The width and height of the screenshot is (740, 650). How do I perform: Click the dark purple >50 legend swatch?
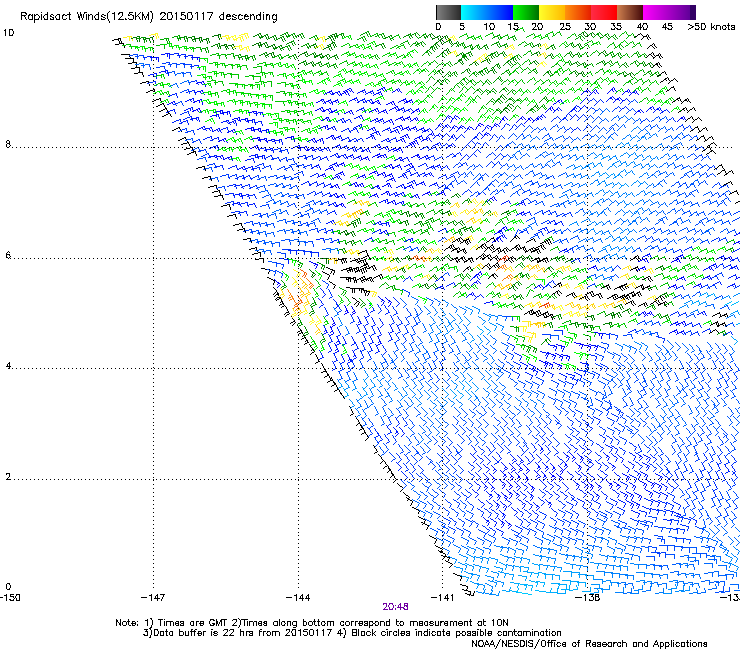pyautogui.click(x=692, y=12)
